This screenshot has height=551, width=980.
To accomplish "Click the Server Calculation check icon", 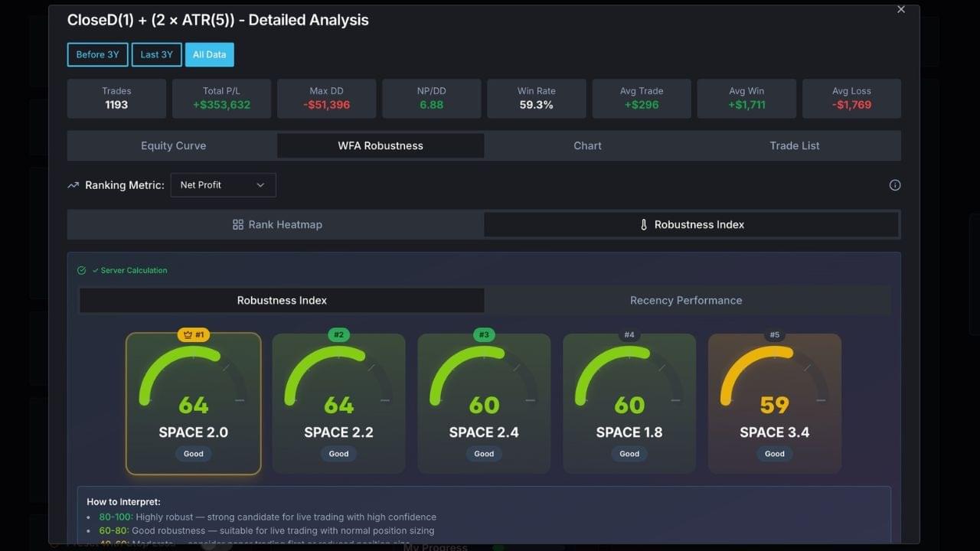I will pos(82,270).
